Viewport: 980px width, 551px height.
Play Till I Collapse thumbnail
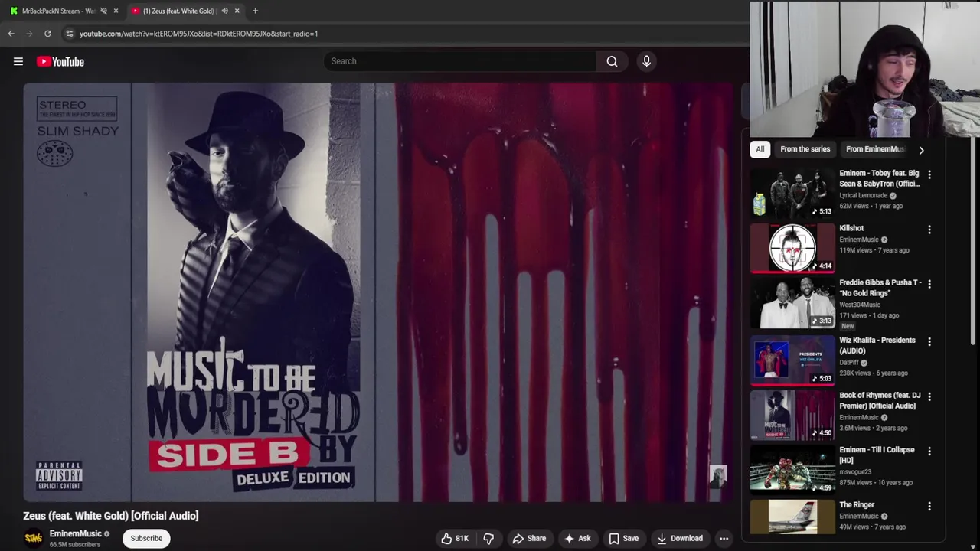792,469
